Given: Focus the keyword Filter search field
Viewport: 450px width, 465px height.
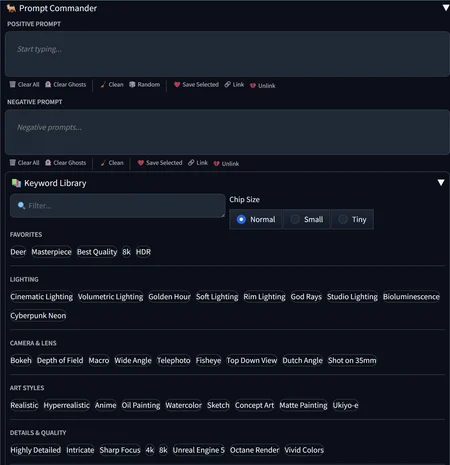Looking at the screenshot, I should [117, 206].
